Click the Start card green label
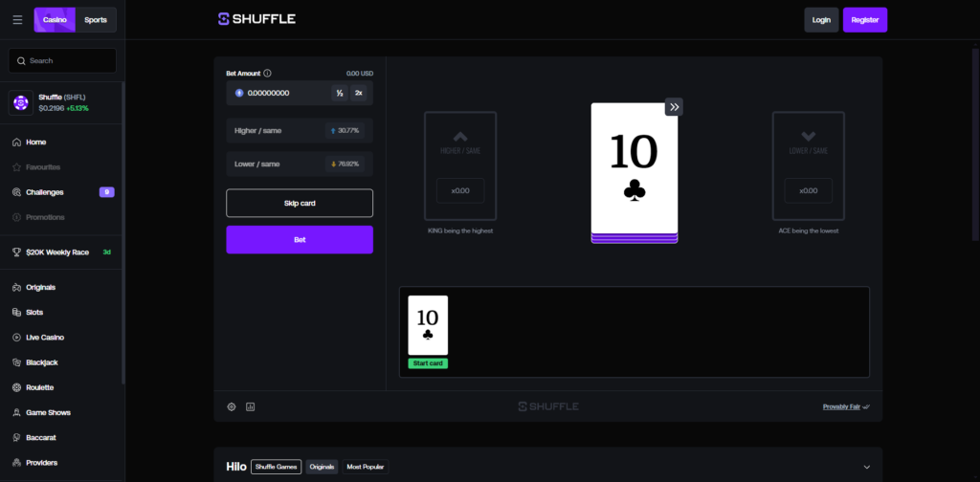The height and width of the screenshot is (482, 980). click(428, 363)
